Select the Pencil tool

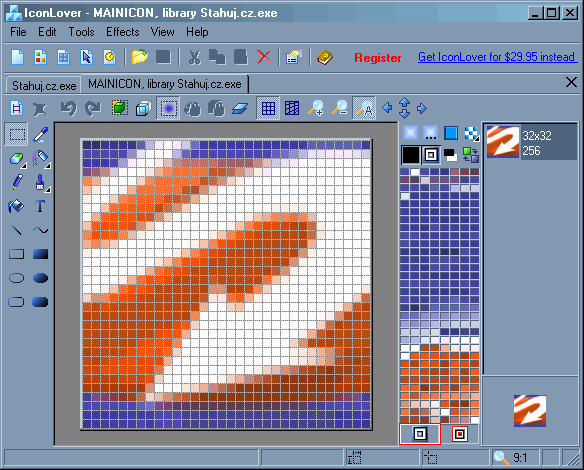coord(17,182)
